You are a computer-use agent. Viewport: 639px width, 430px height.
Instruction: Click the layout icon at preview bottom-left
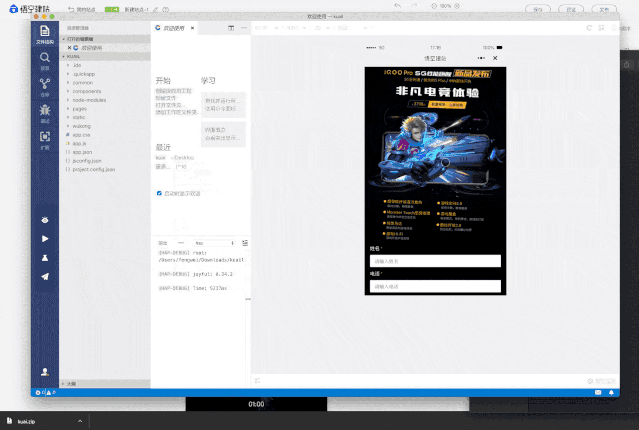pyautogui.click(x=257, y=381)
